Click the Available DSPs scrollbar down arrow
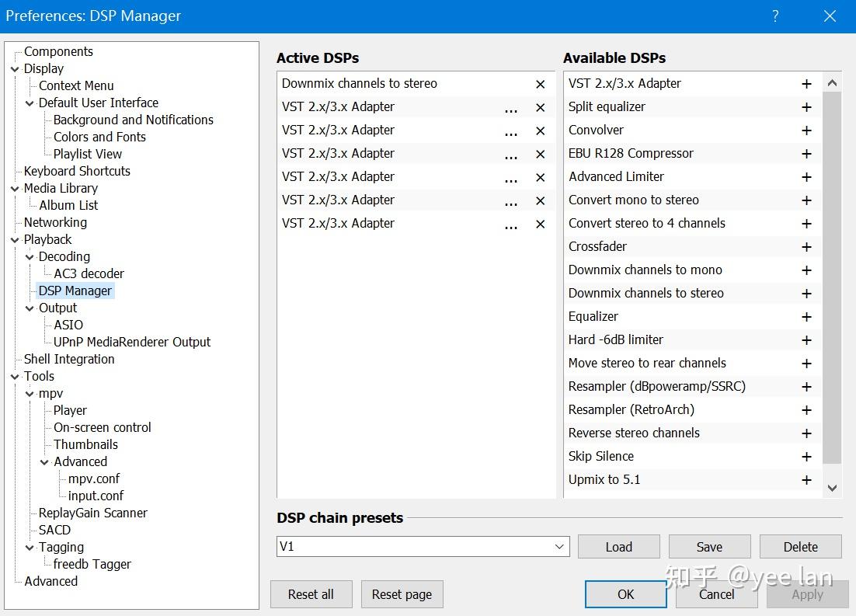Image resolution: width=856 pixels, height=616 pixels. [832, 488]
